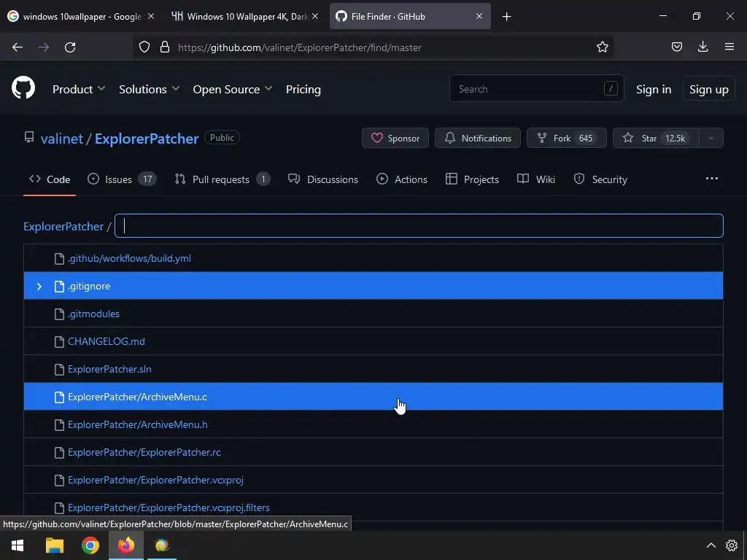
Task: Bookmark this page with the star icon
Action: (x=602, y=47)
